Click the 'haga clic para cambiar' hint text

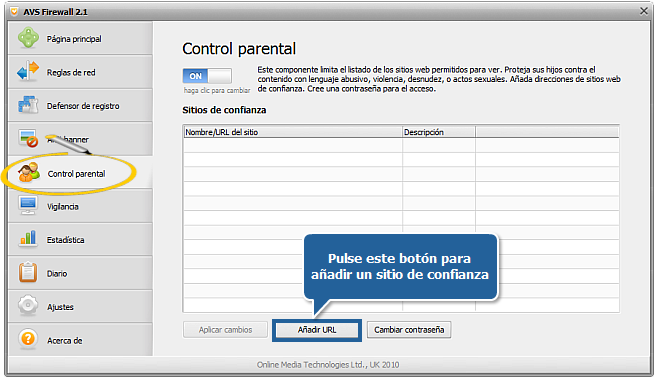pyautogui.click(x=217, y=90)
